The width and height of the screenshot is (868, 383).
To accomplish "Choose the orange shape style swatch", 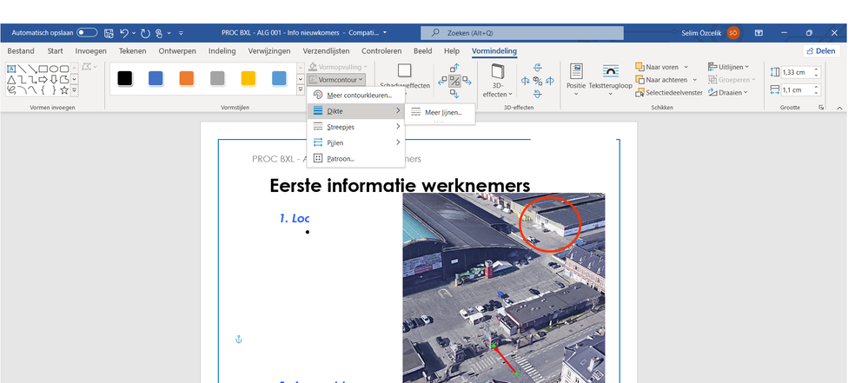I will tap(187, 78).
